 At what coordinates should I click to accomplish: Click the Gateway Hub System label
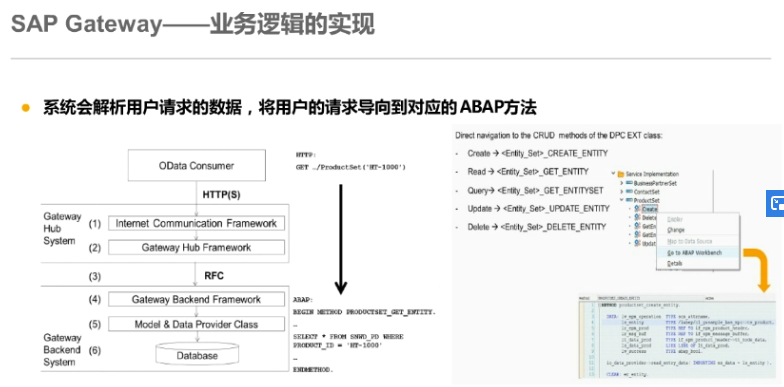point(62,228)
